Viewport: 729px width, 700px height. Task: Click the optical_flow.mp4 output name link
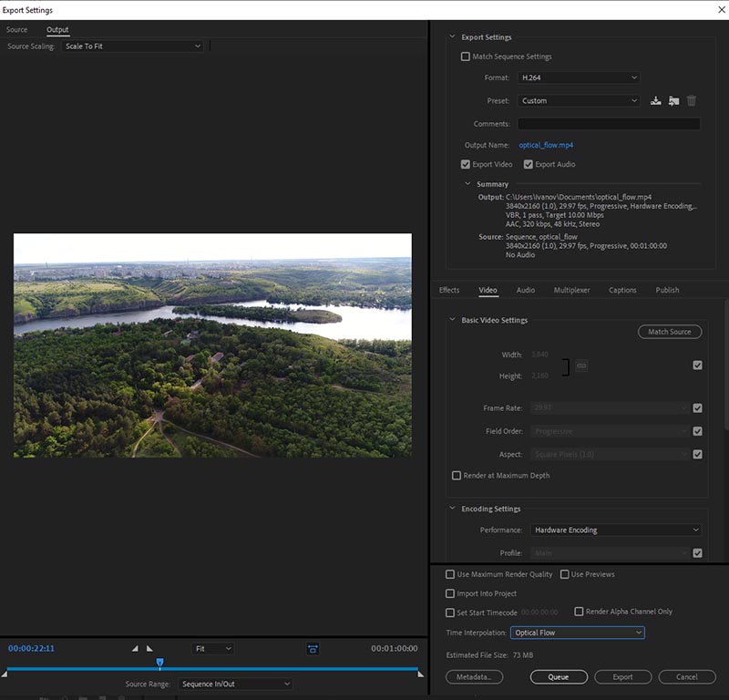(546, 145)
